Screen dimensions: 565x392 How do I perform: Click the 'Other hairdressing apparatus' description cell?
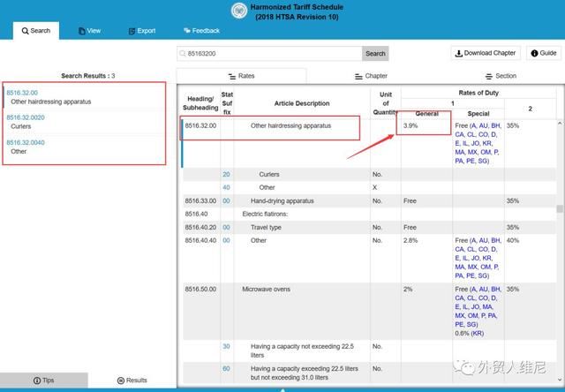pos(290,125)
